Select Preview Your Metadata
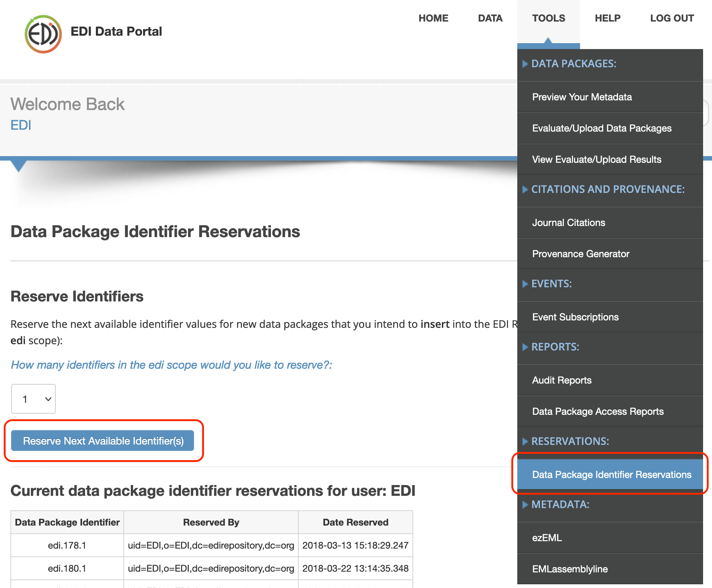The image size is (712, 588). pos(610,97)
